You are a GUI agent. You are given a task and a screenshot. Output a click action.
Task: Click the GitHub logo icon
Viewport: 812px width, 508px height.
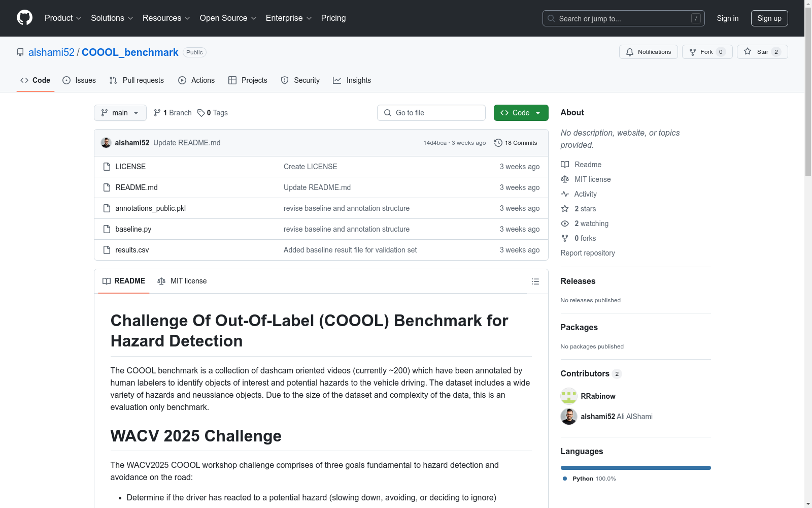click(x=24, y=18)
